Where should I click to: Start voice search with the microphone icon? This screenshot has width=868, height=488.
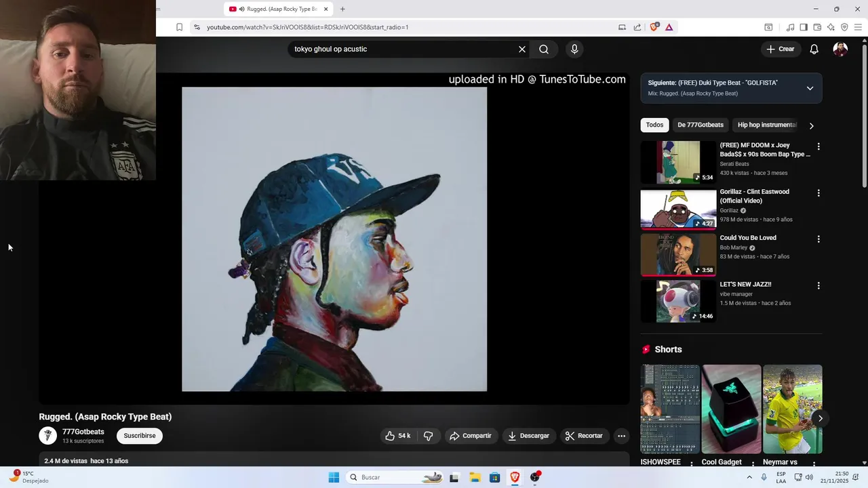[574, 49]
